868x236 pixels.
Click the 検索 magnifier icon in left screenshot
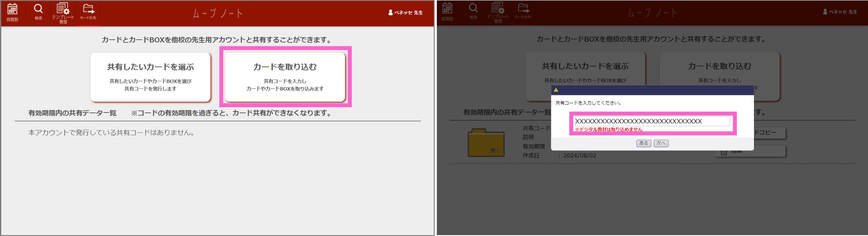pos(39,11)
